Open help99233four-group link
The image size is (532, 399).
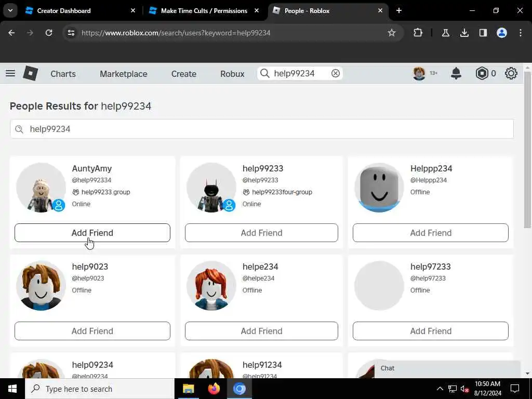coord(282,192)
